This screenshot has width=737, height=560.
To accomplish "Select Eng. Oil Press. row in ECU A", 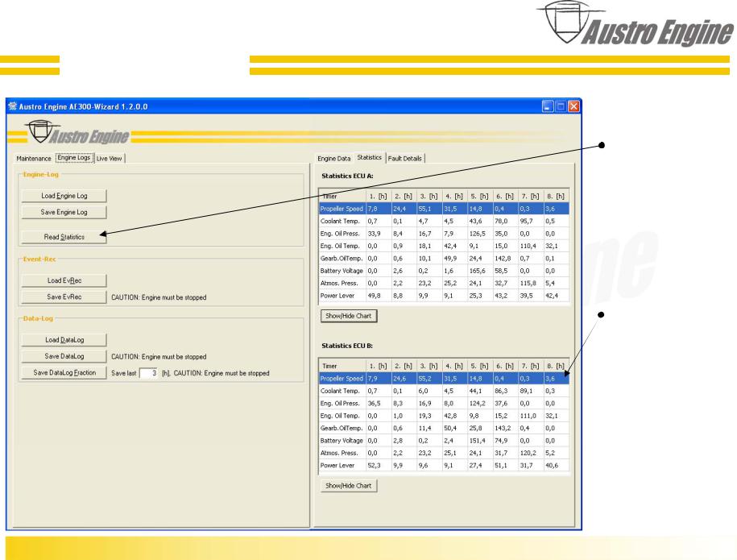I will pos(444,234).
